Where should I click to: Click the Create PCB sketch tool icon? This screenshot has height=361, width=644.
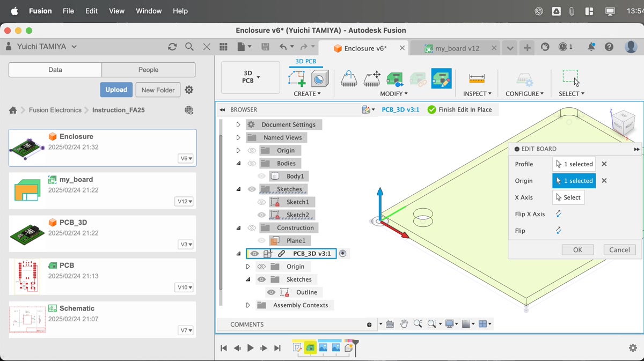297,79
